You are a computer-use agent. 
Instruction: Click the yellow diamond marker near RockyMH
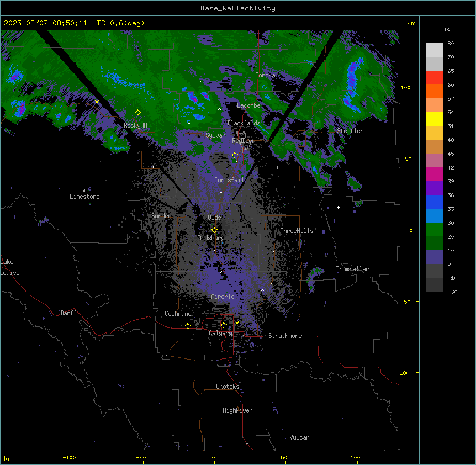[137, 113]
